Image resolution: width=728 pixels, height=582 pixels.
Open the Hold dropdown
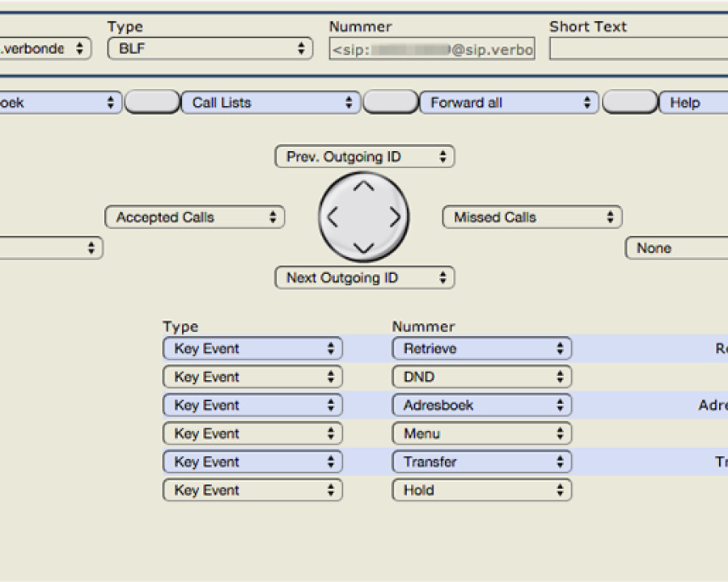pos(482,491)
